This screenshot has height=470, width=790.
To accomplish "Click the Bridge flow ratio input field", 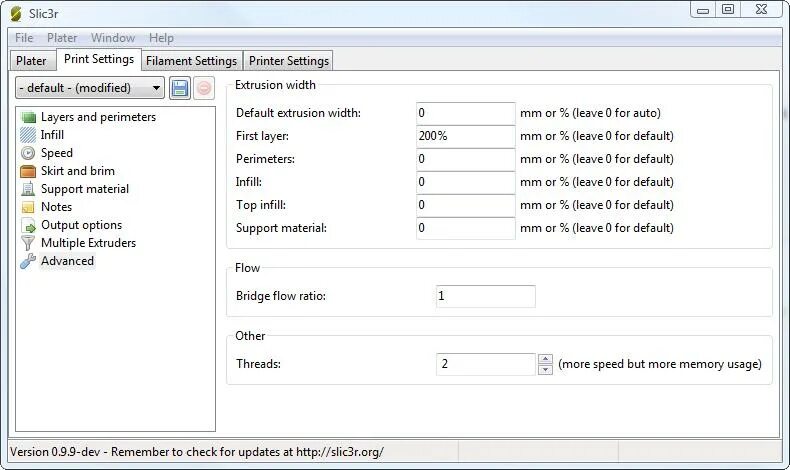I will (x=485, y=296).
